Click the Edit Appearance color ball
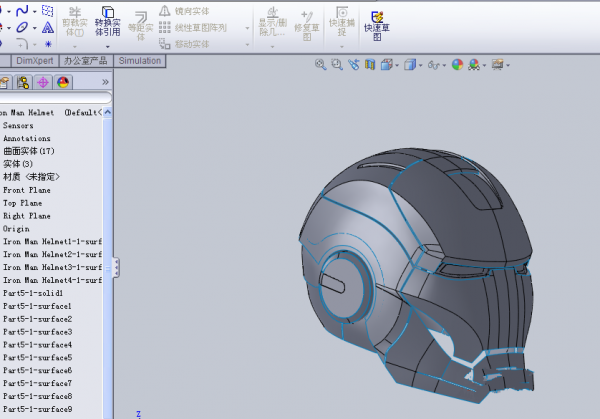This screenshot has height=419, width=600. (x=457, y=65)
